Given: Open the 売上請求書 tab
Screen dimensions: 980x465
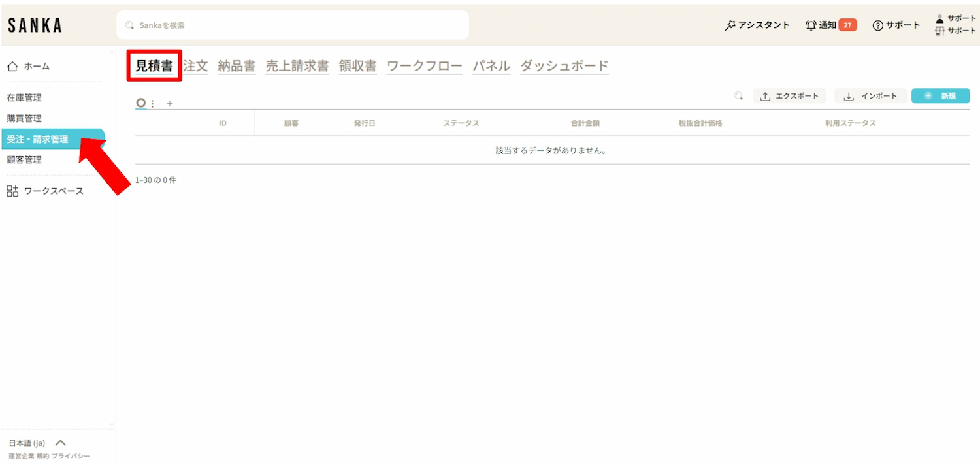Looking at the screenshot, I should (297, 66).
